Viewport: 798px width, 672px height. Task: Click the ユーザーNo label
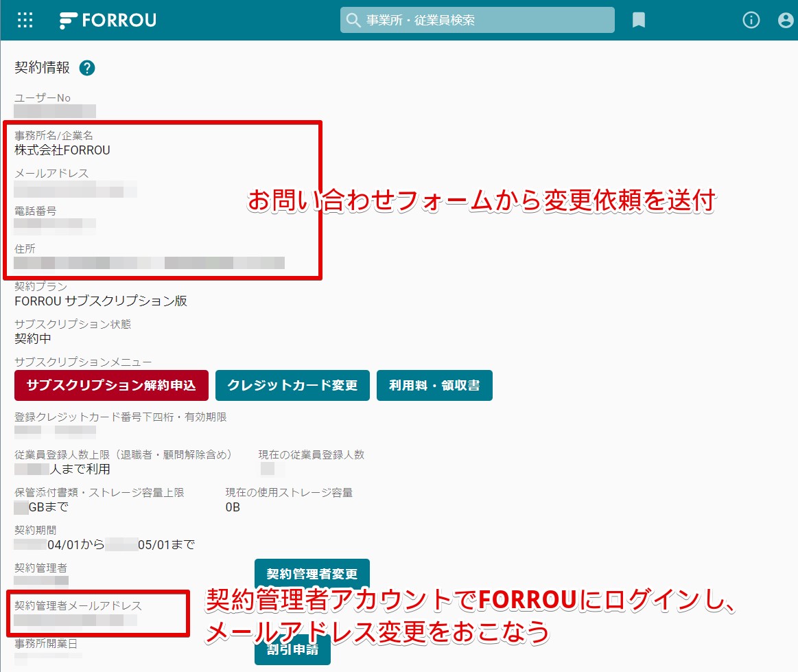coord(43,97)
